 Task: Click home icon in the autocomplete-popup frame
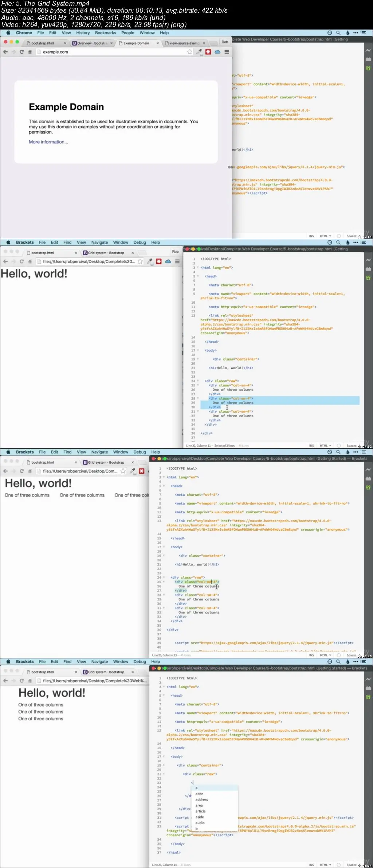point(30,681)
